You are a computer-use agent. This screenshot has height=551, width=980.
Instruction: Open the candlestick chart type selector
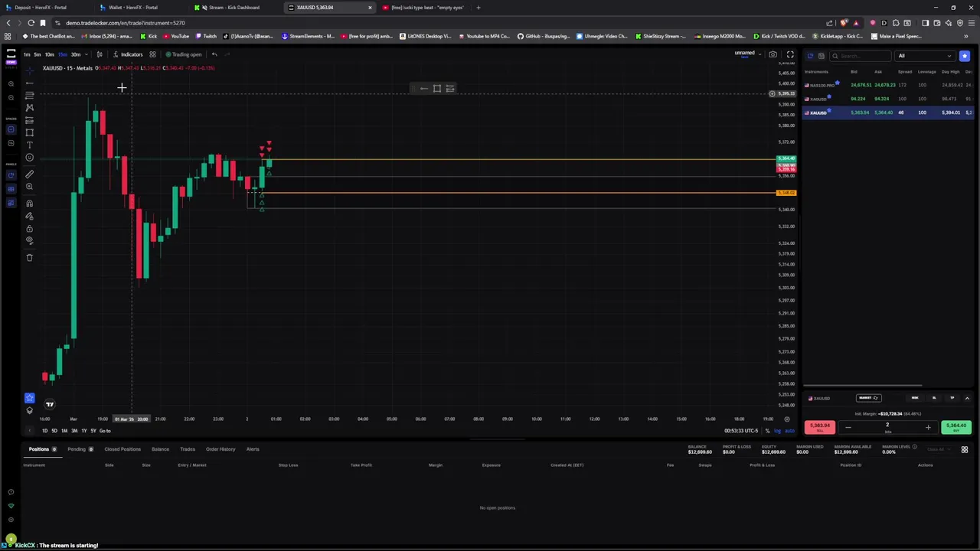(100, 54)
